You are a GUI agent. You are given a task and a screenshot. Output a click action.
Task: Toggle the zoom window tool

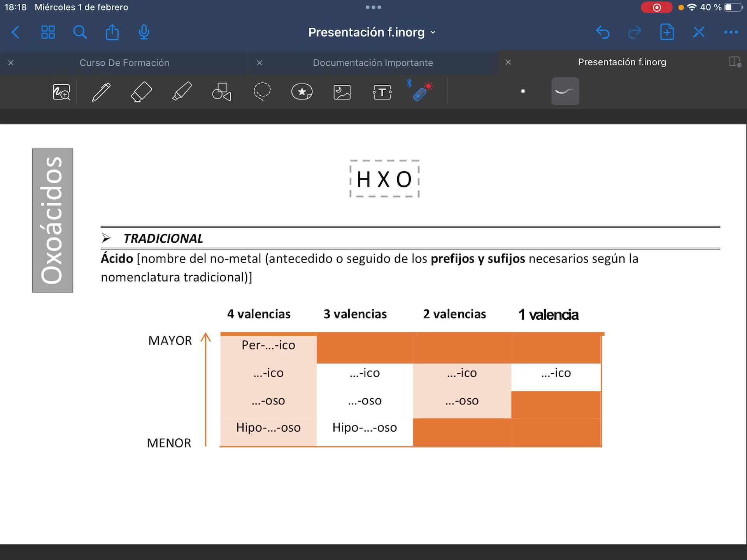61,92
